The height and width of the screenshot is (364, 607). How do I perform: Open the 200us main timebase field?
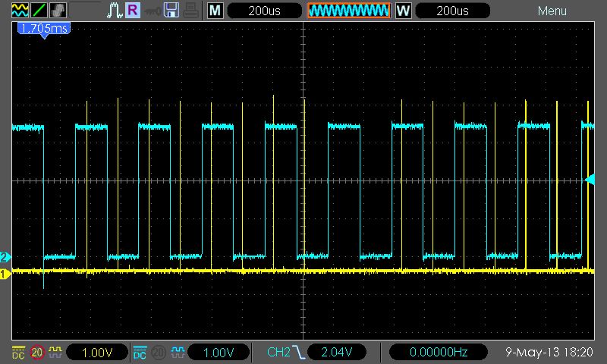point(264,11)
